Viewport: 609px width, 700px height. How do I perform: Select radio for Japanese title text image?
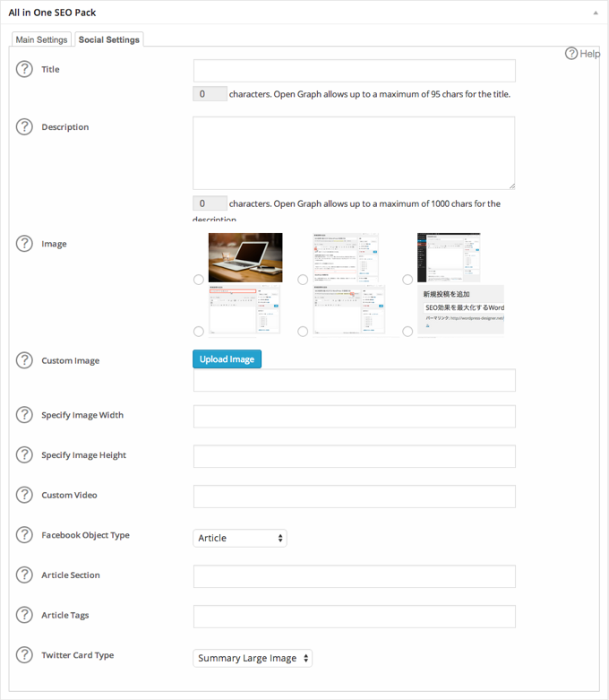tap(407, 332)
